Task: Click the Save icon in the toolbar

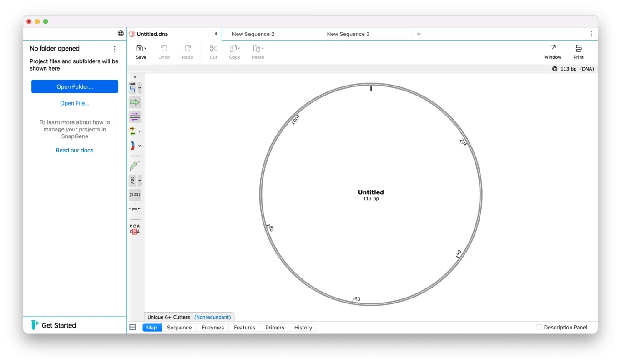Action: coord(140,48)
